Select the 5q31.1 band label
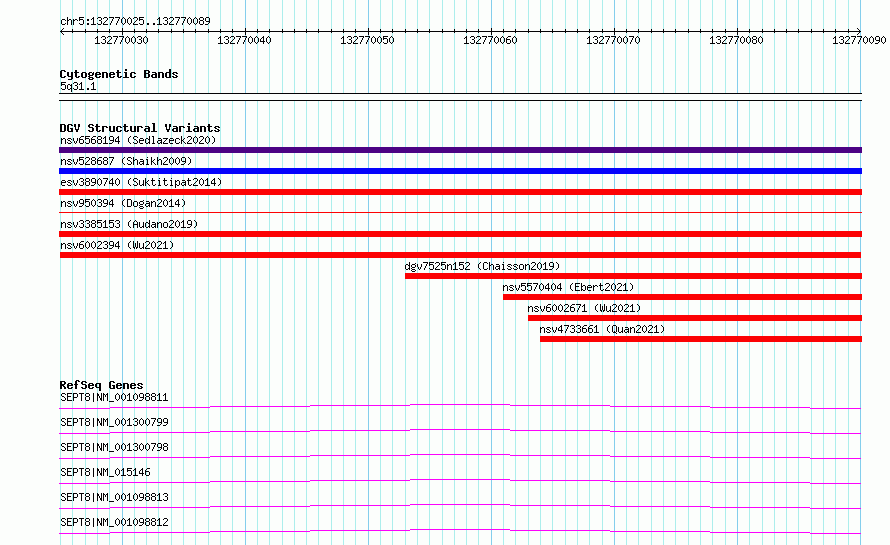 coord(78,86)
